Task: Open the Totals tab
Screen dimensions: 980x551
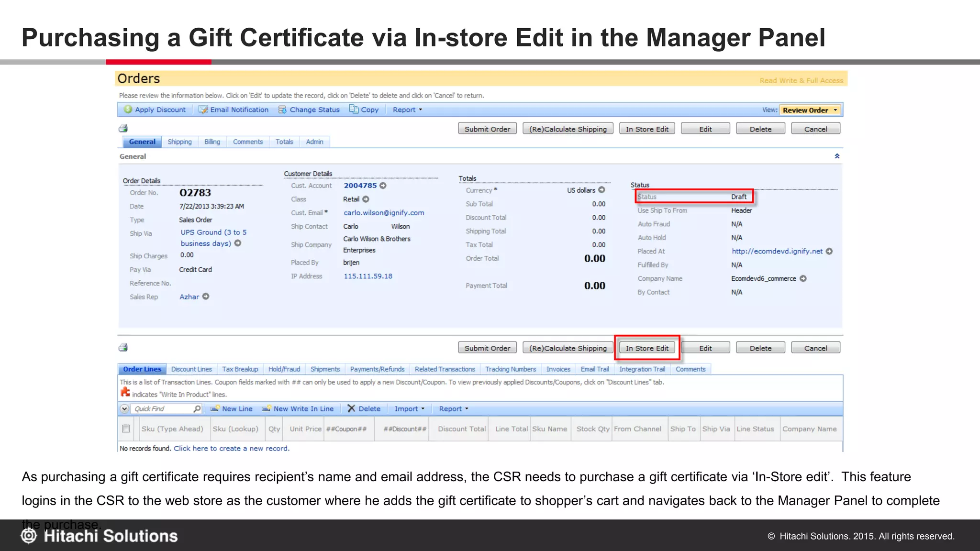Action: 284,142
